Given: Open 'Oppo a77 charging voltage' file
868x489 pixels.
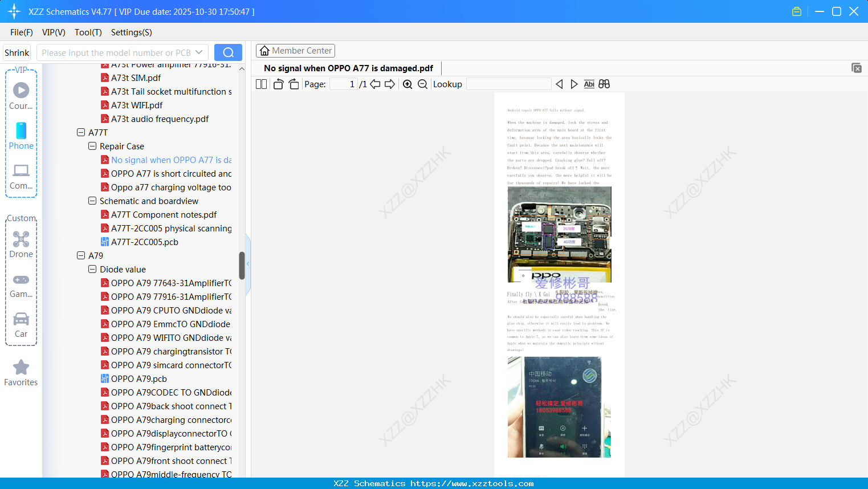Looking at the screenshot, I should tap(172, 187).
